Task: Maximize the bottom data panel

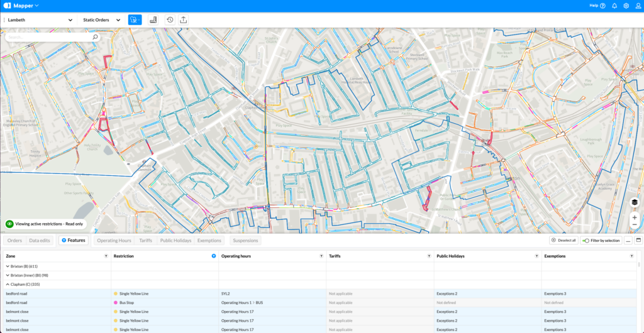Action: 639,240
